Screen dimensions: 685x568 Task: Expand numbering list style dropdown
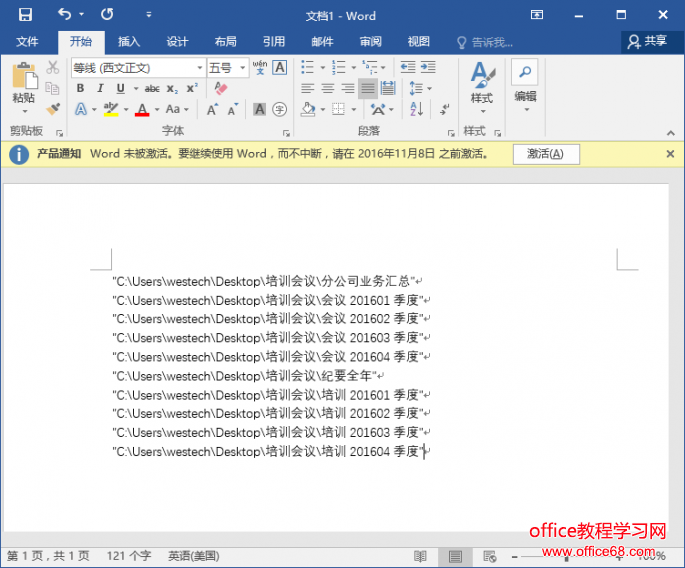353,68
